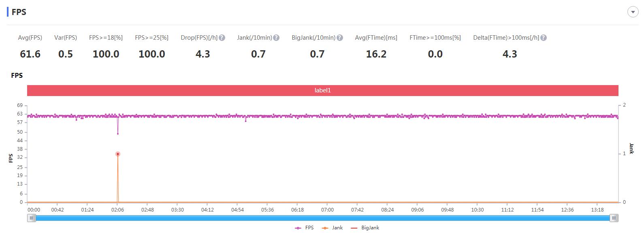The width and height of the screenshot is (644, 233).
Task: Click help icon next to Delta(FTime)>100ms[/h]
Action: click(x=544, y=38)
